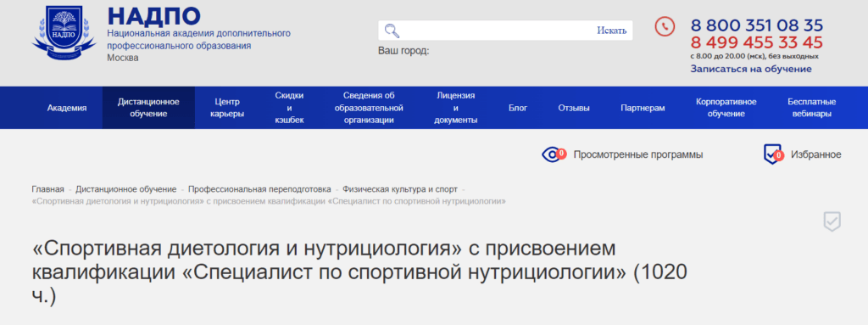Open the Блог menu item
Image resolution: width=868 pixels, height=325 pixels.
(518, 108)
